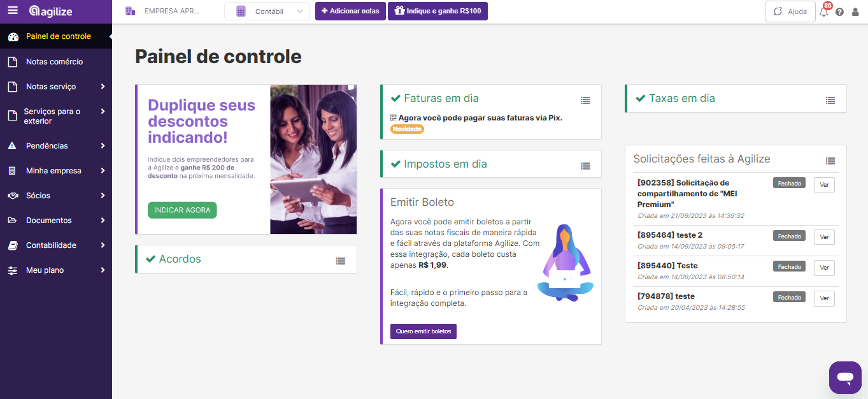Click list icon on Faturas em dia card

tap(585, 101)
